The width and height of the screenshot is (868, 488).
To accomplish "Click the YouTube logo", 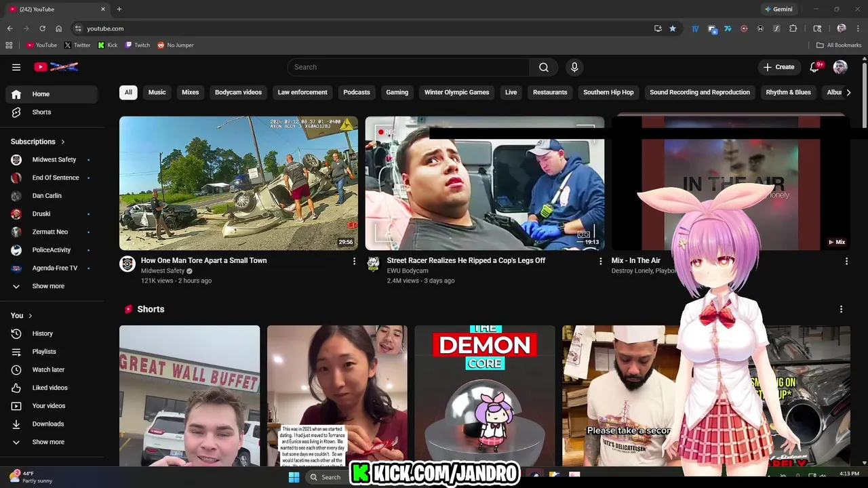I will coord(56,67).
